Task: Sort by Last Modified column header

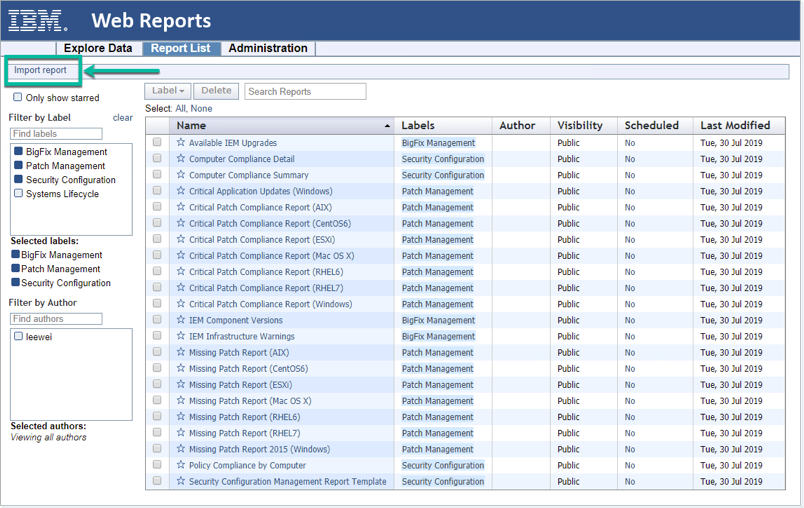Action: click(739, 126)
